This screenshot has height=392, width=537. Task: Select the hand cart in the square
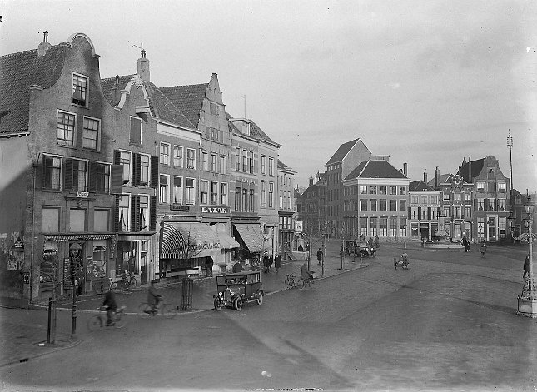401,261
